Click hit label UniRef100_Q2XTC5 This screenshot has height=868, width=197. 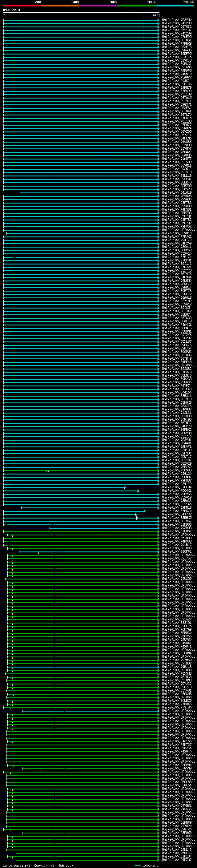176,57
